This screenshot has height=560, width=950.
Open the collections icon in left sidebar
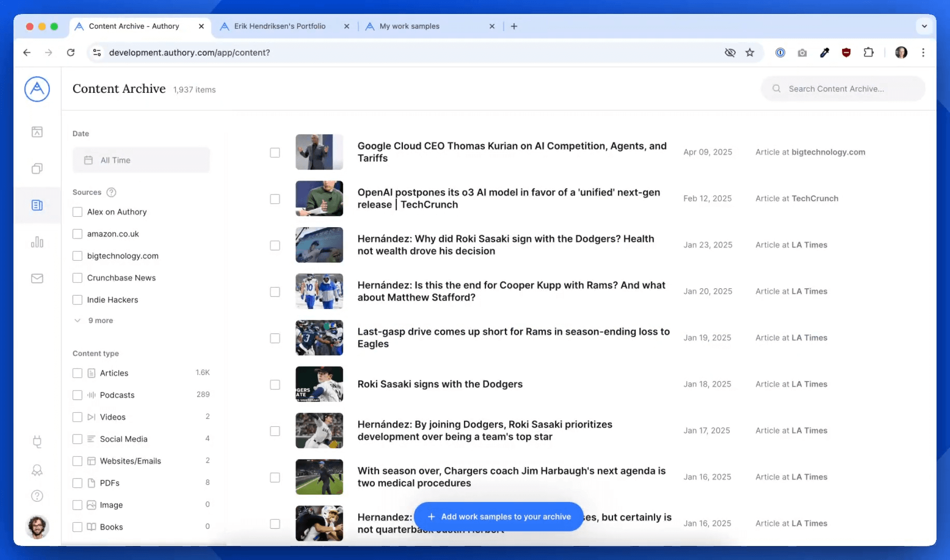click(37, 169)
